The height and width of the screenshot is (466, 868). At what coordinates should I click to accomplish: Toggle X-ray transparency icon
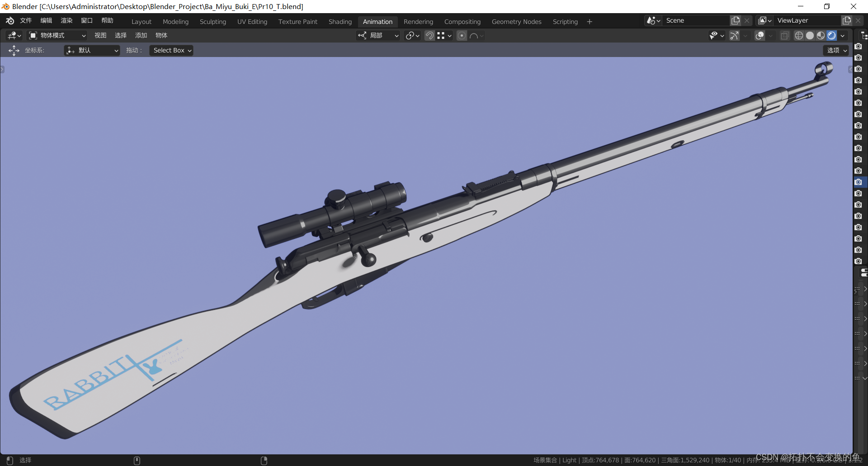785,35
